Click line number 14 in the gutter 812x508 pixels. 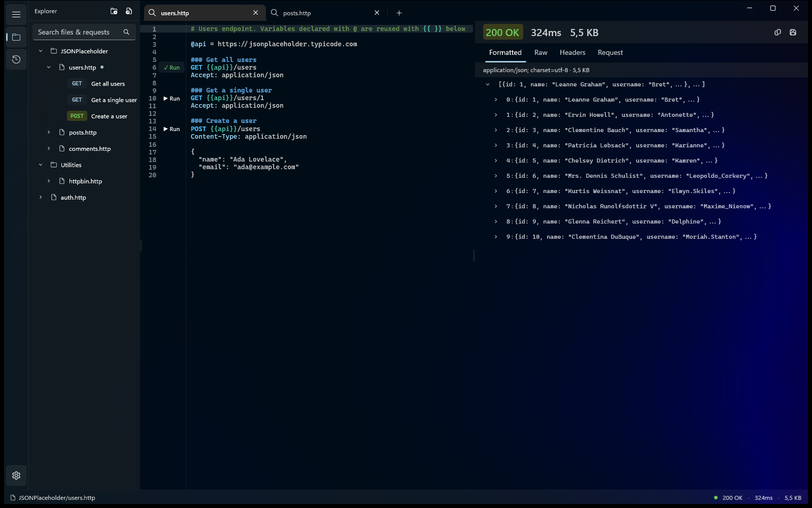[152, 129]
